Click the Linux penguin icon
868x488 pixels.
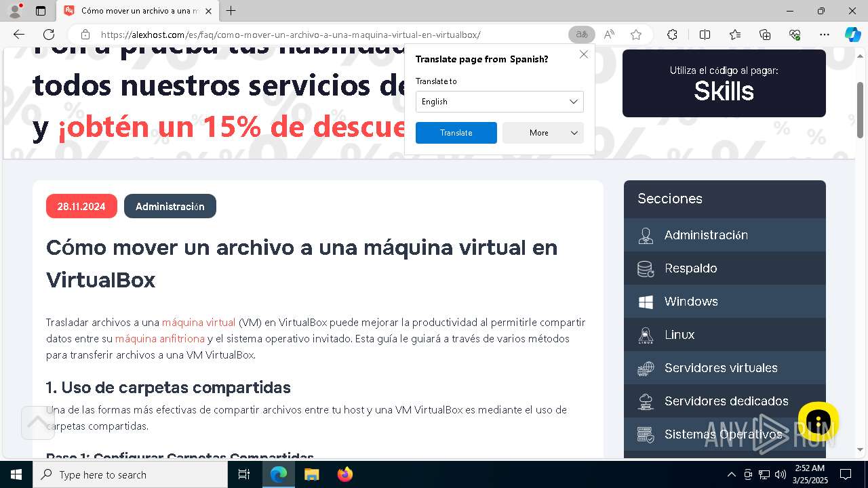(x=646, y=335)
